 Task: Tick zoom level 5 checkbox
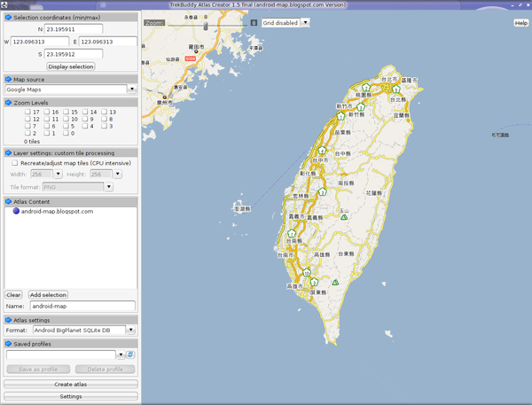[66, 126]
